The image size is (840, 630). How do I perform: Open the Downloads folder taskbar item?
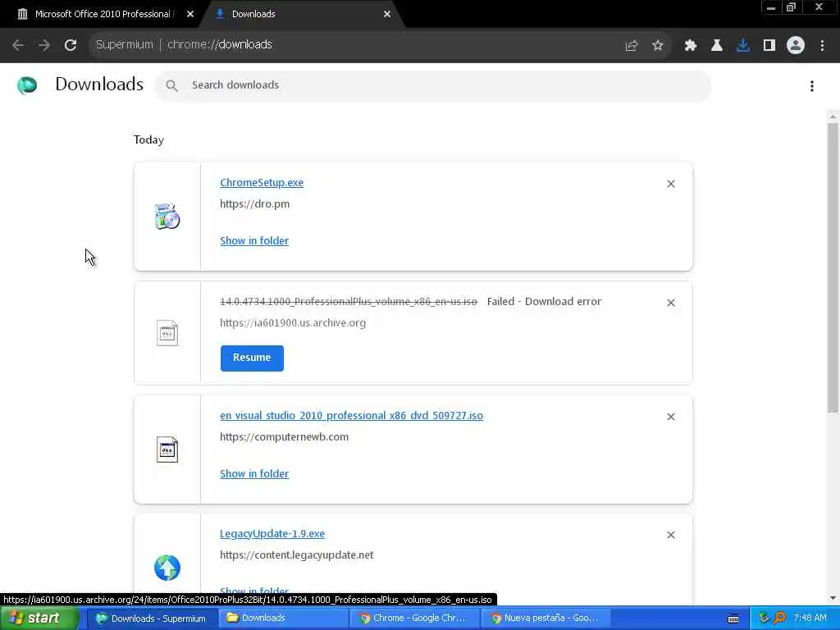[x=282, y=619]
